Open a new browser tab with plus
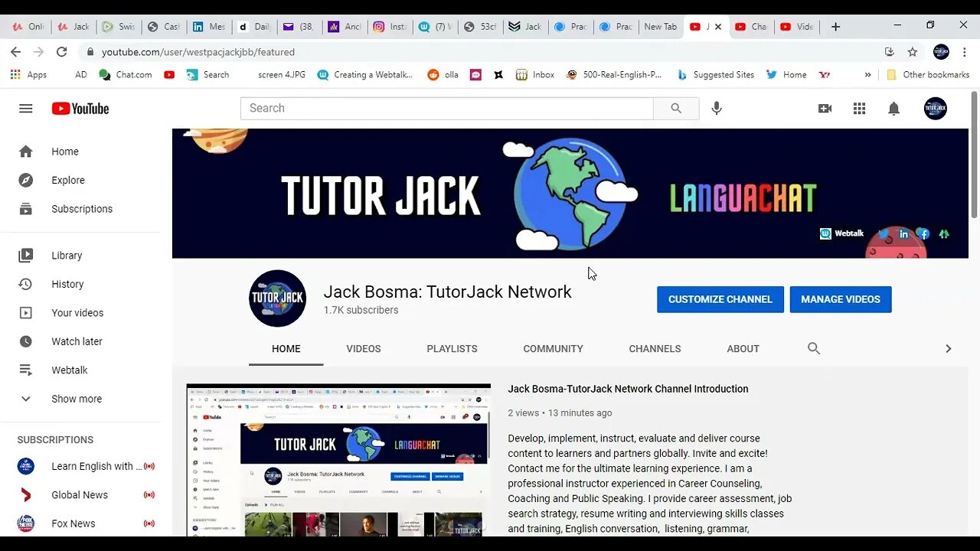 (835, 27)
